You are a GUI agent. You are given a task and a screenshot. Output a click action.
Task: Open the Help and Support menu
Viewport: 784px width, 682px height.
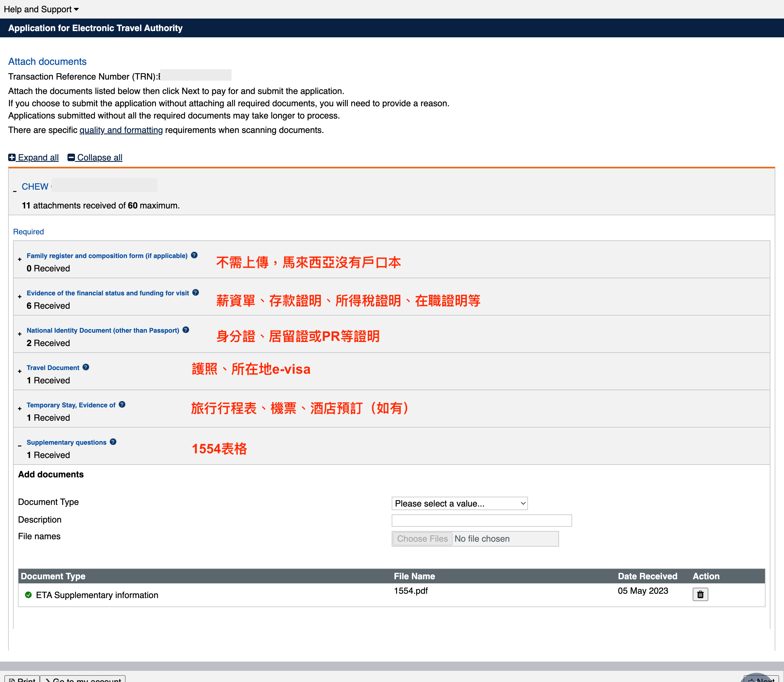[41, 9]
